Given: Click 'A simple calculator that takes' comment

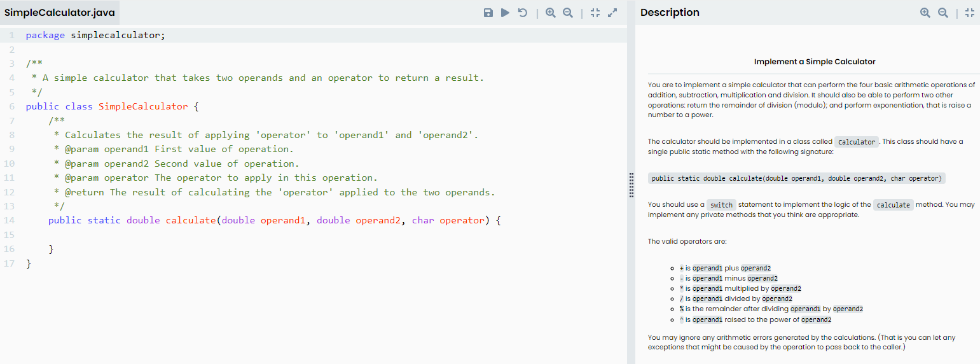Looking at the screenshot, I should click(258, 78).
